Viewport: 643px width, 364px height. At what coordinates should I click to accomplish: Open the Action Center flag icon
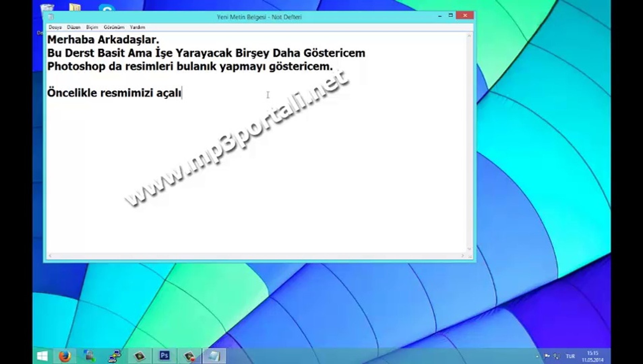pos(547,356)
